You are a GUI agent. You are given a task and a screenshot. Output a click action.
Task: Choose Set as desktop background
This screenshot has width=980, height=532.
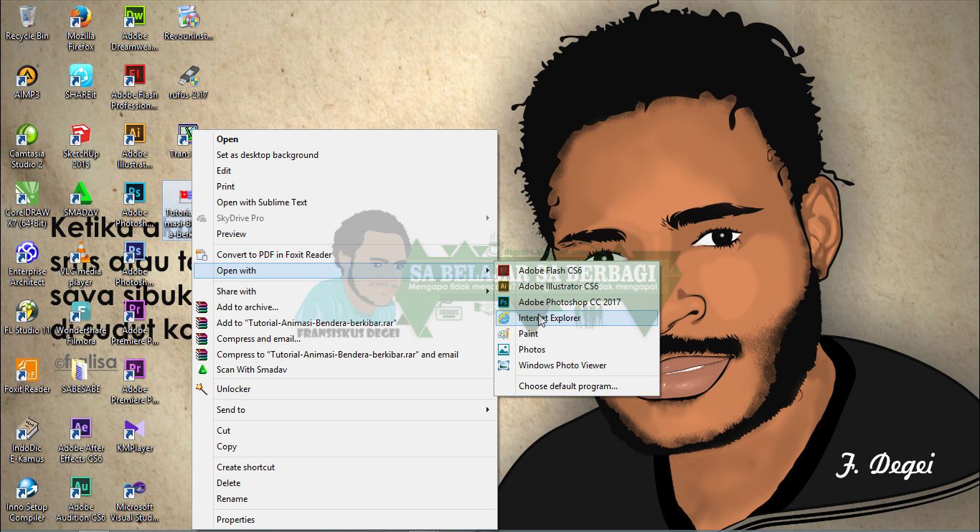pos(344,155)
